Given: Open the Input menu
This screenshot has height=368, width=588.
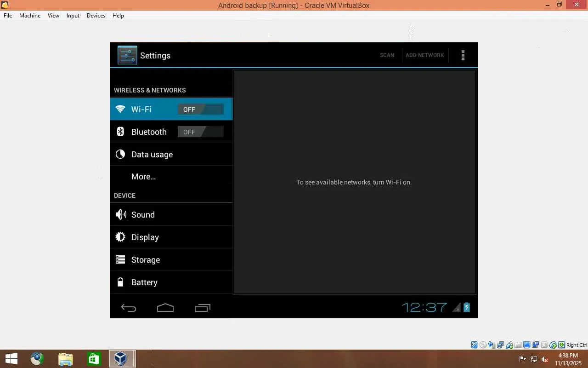Looking at the screenshot, I should 73,15.
